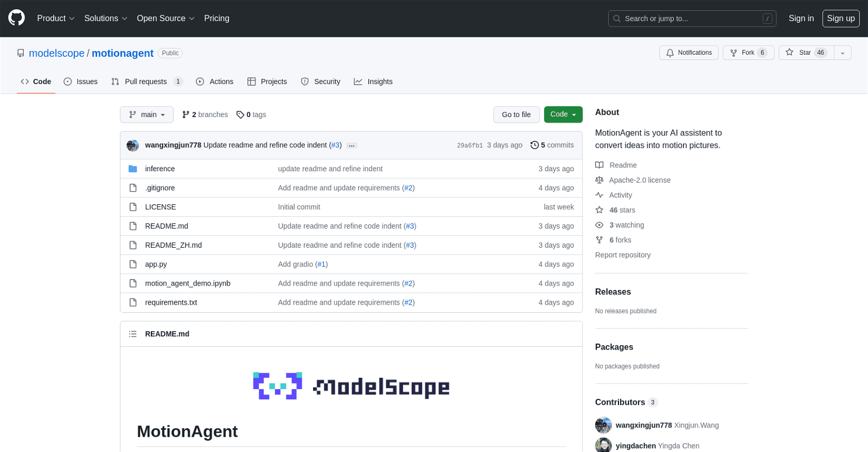Expand the green Code dropdown
Image resolution: width=868 pixels, height=452 pixels.
tap(563, 114)
